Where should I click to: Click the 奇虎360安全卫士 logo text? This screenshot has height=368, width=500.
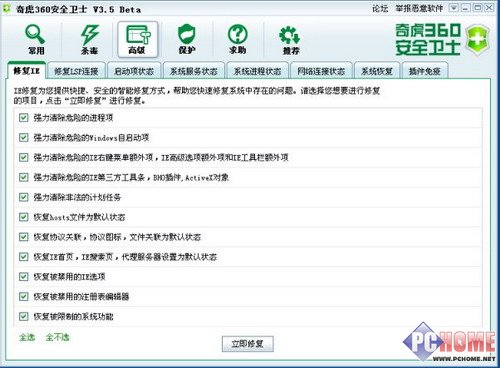click(428, 39)
